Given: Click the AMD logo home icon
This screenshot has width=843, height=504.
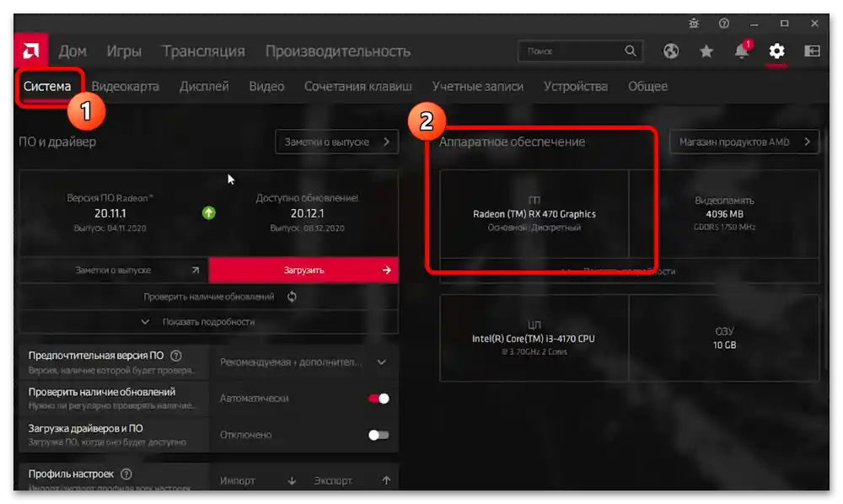Looking at the screenshot, I should pyautogui.click(x=30, y=51).
